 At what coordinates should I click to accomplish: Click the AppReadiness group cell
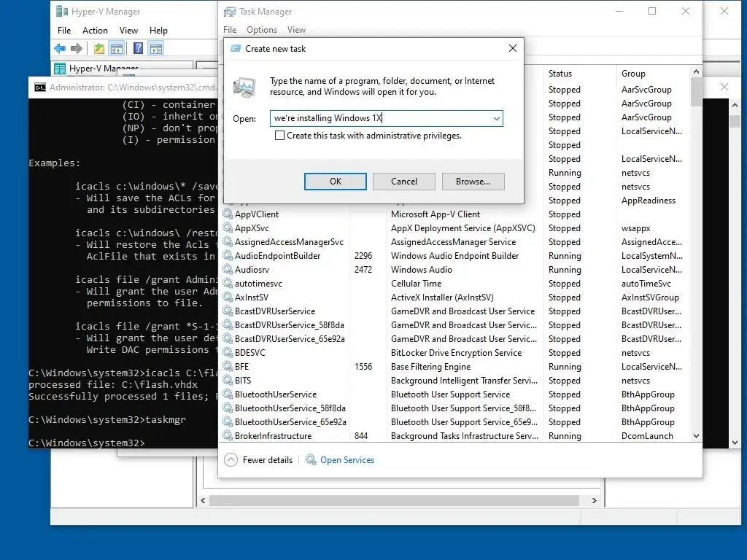coord(649,201)
